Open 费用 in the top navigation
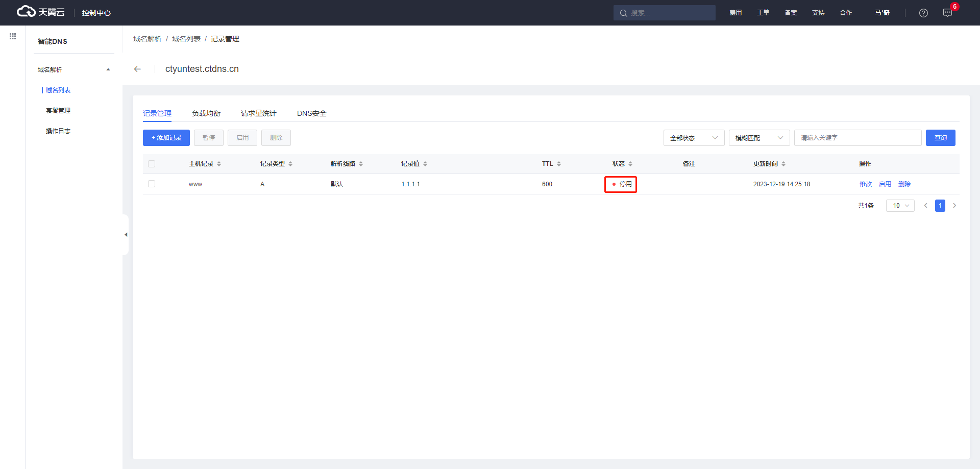The width and height of the screenshot is (980, 469). tap(736, 13)
